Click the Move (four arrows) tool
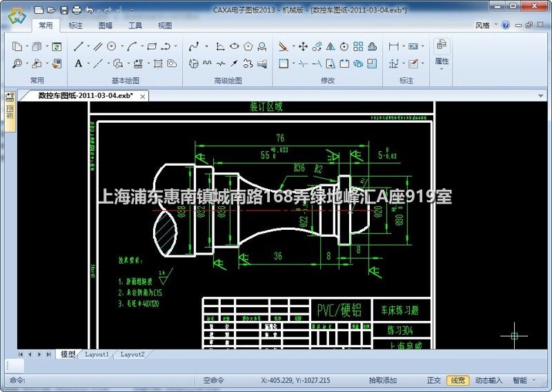 tap(303, 46)
